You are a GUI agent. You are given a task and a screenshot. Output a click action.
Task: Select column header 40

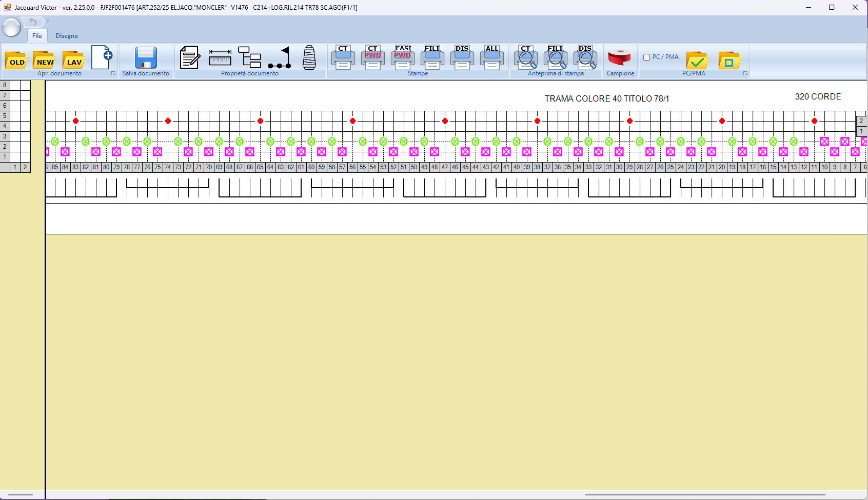(517, 167)
